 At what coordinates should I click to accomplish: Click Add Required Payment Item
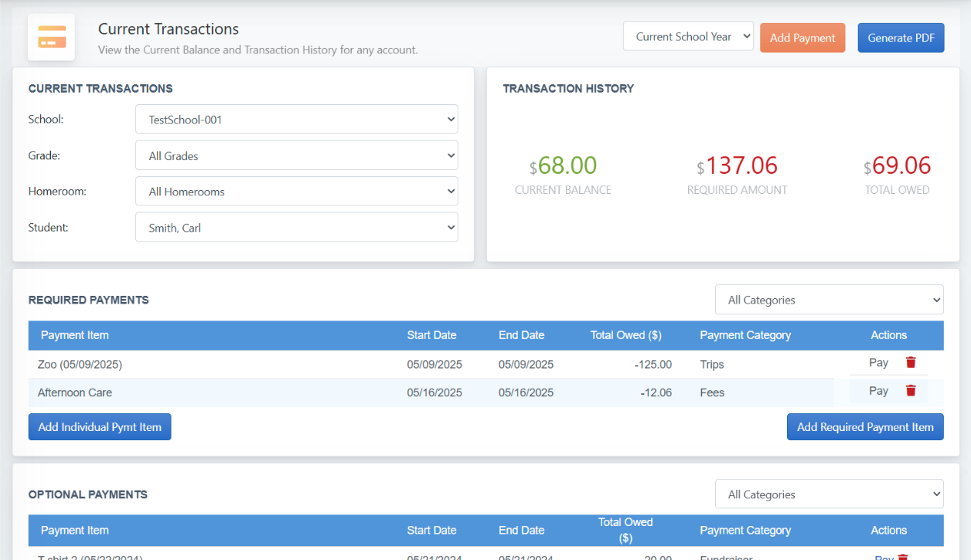[x=864, y=426]
